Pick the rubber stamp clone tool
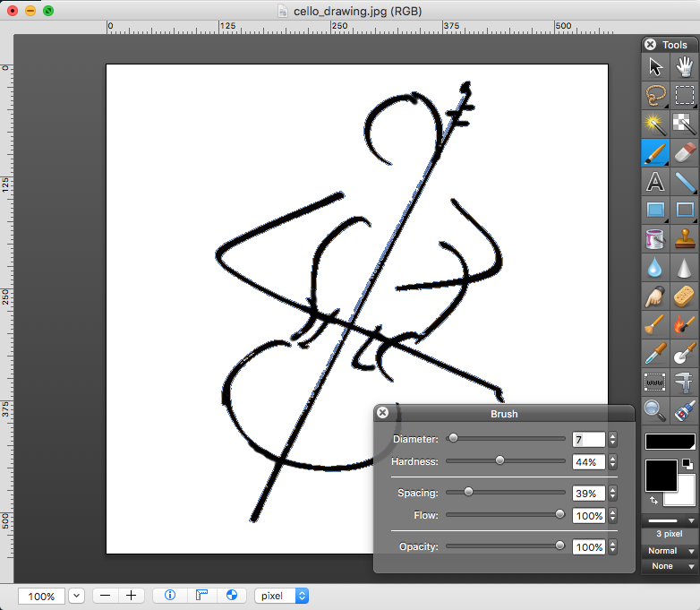Screen dimensions: 700x610 [684, 238]
